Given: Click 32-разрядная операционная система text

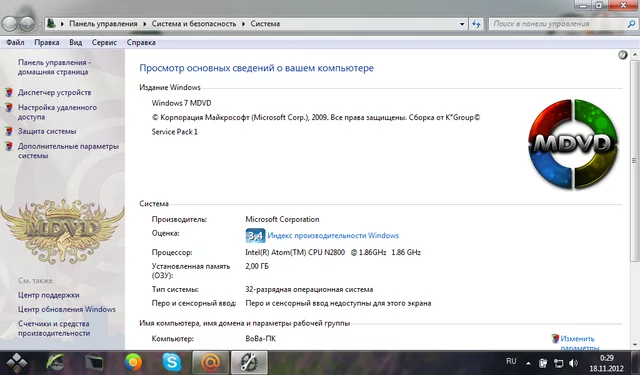Looking at the screenshot, I should tap(309, 289).
